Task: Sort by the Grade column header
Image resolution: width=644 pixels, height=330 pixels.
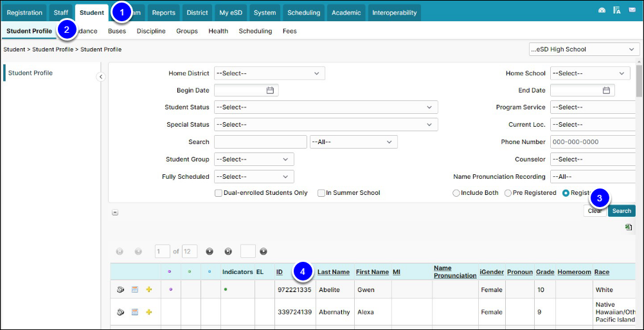Action: (x=545, y=272)
